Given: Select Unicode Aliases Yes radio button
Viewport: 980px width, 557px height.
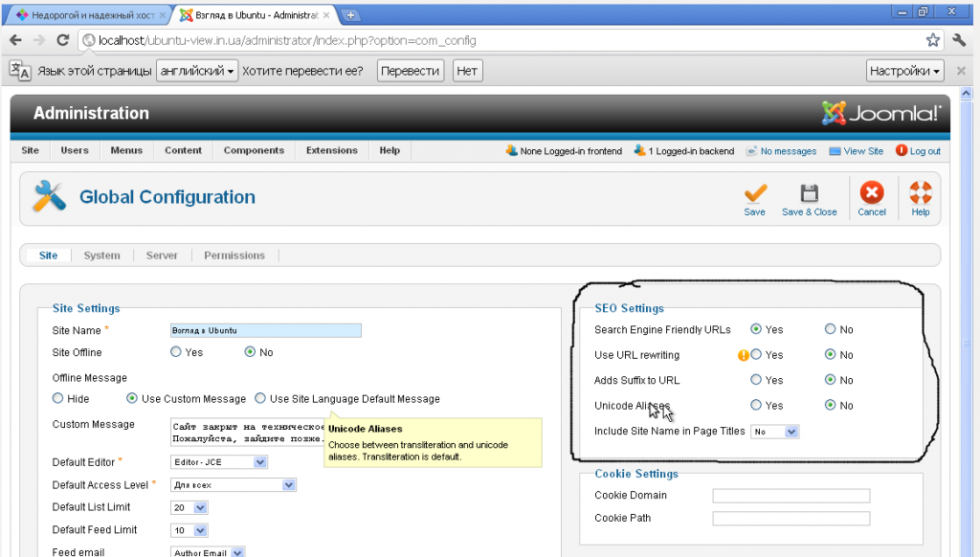Looking at the screenshot, I should point(756,405).
